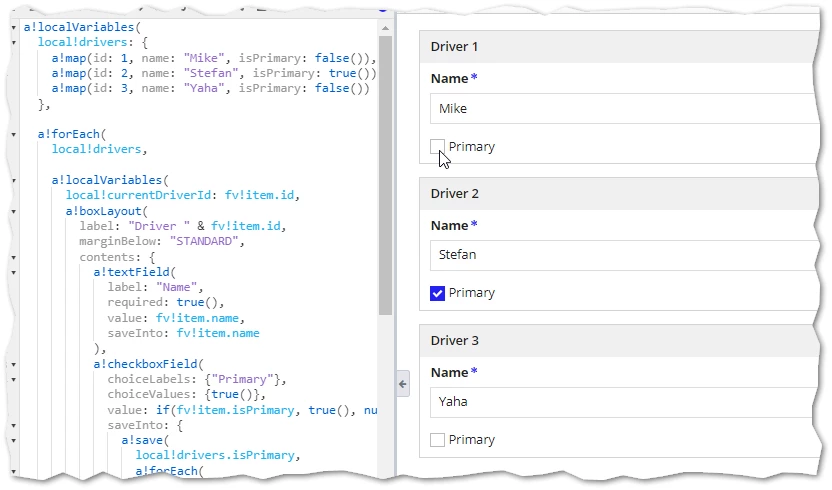The height and width of the screenshot is (490, 832).
Task: Click local!drivers.isPrimary in the code
Action: 215,455
